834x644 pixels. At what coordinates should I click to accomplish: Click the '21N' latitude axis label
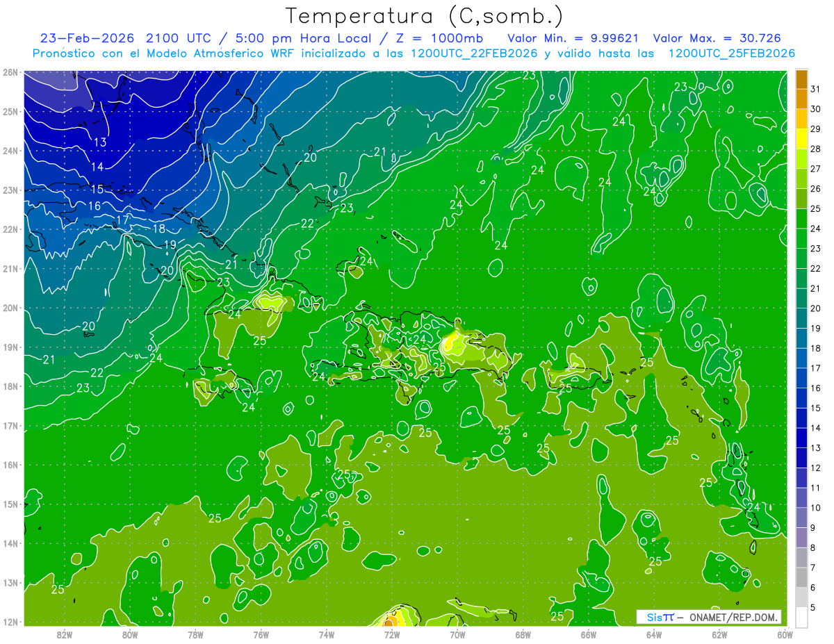pos(10,268)
